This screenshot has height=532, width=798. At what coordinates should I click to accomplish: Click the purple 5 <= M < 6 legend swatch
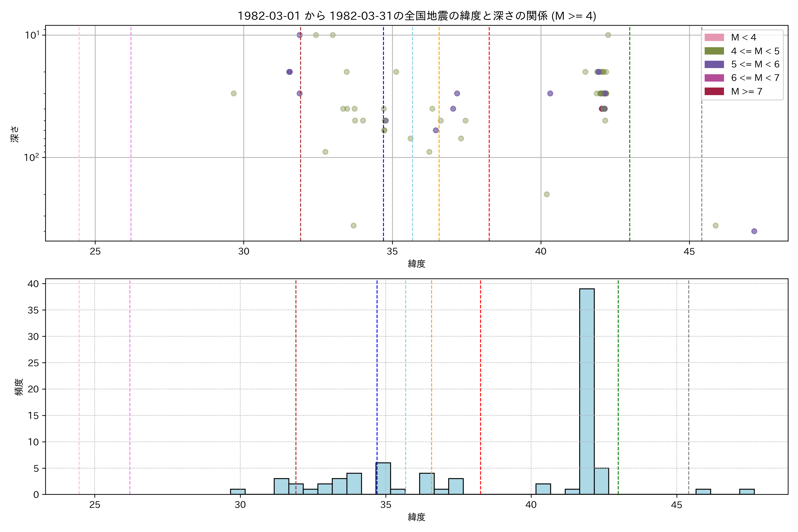714,65
